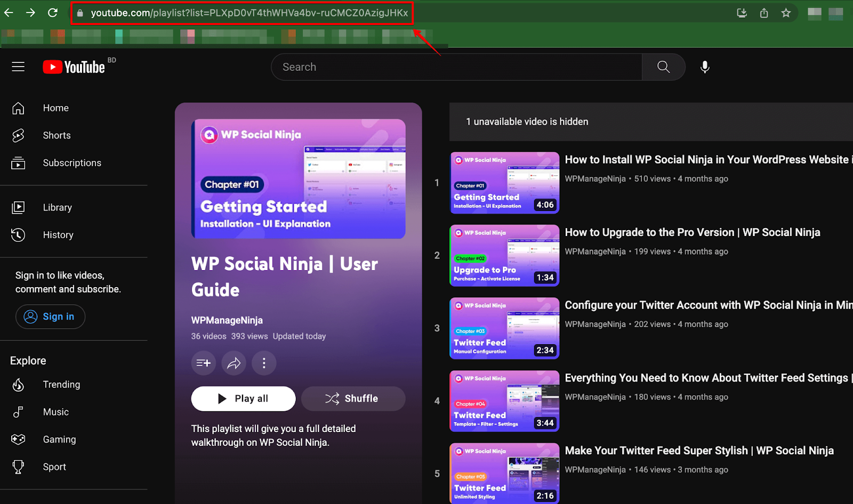
Task: Open the Home menu item
Action: [56, 108]
